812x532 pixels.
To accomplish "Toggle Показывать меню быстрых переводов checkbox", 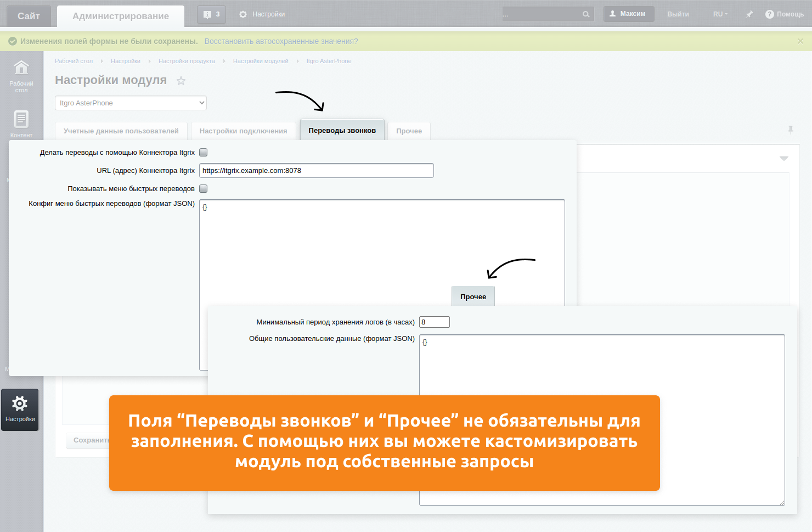I will [x=203, y=189].
